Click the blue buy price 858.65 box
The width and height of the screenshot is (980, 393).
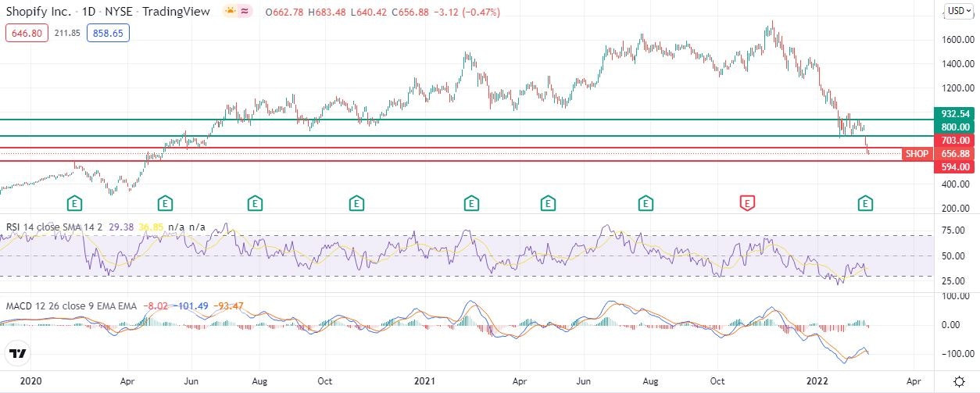(x=109, y=33)
